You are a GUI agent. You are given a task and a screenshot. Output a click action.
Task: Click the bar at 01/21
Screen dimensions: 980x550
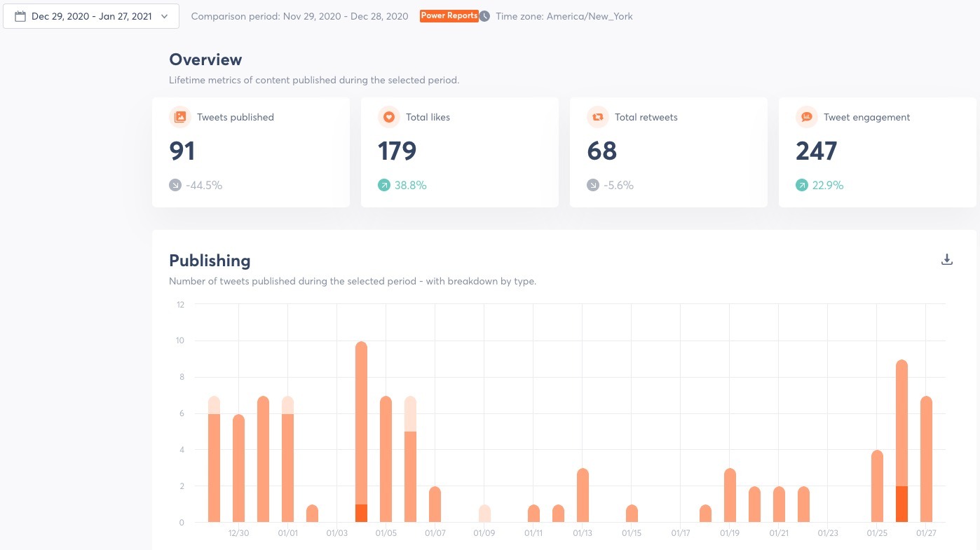[x=779, y=504]
